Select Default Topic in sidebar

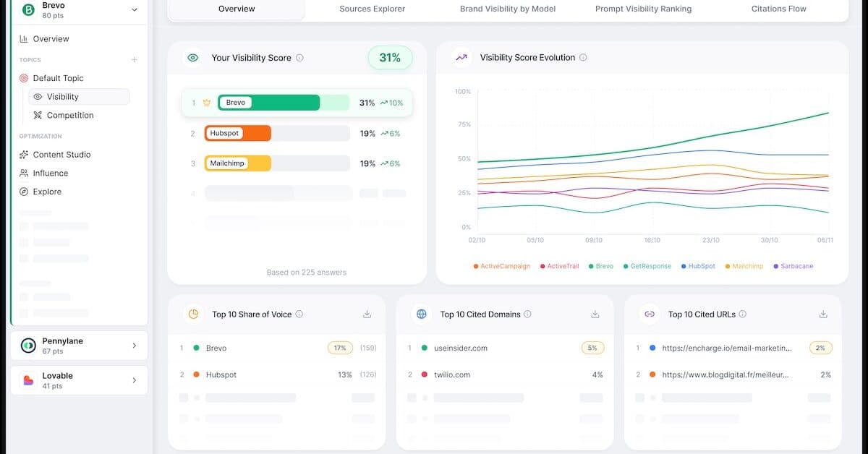click(x=58, y=78)
